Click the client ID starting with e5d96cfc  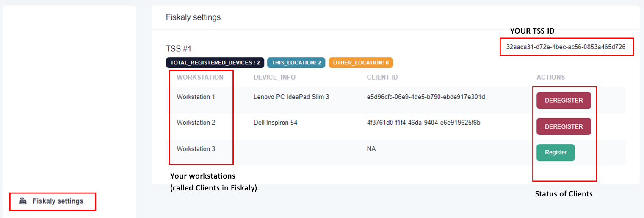(x=426, y=97)
